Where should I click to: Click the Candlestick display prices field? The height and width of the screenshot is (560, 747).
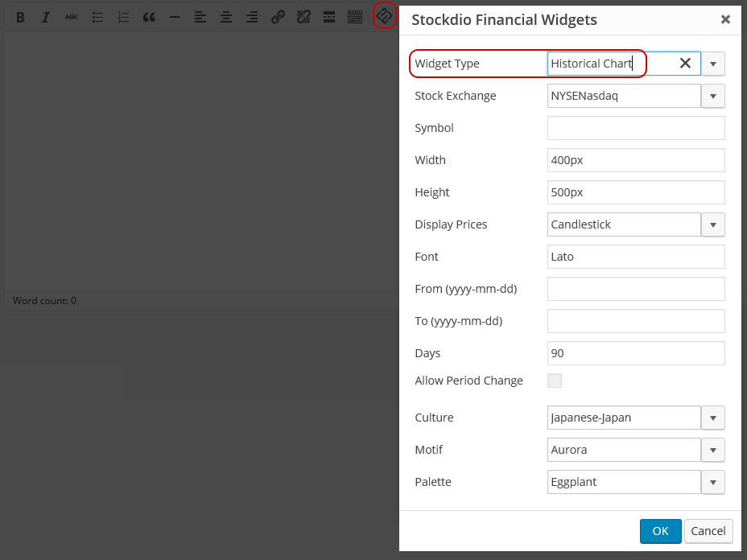pyautogui.click(x=624, y=224)
